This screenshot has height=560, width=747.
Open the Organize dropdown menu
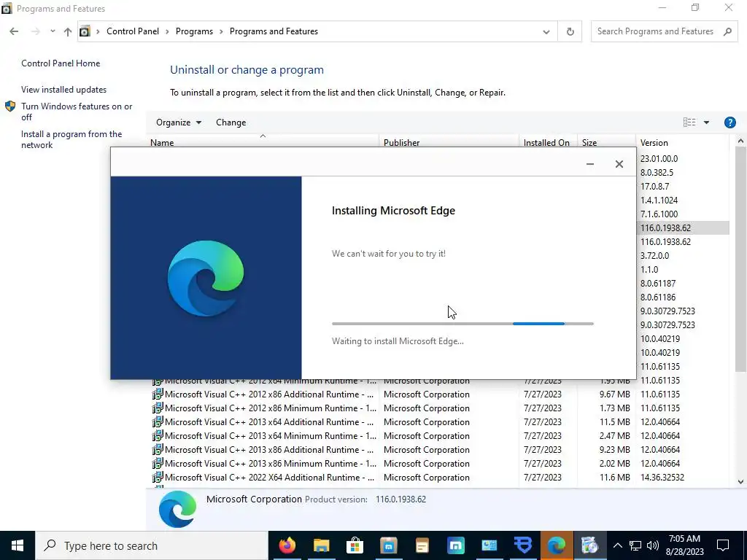(x=179, y=122)
